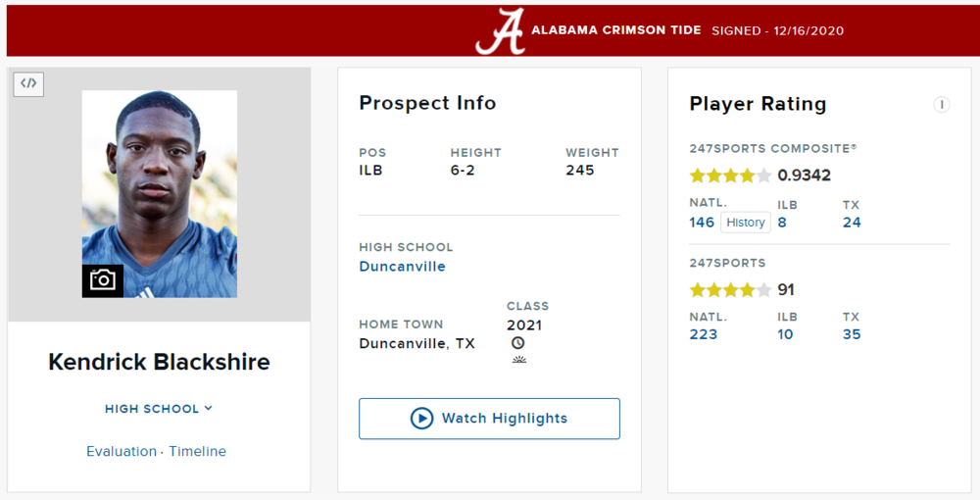This screenshot has width=980, height=500.
Task: Expand the High School dropdown
Action: [x=159, y=409]
